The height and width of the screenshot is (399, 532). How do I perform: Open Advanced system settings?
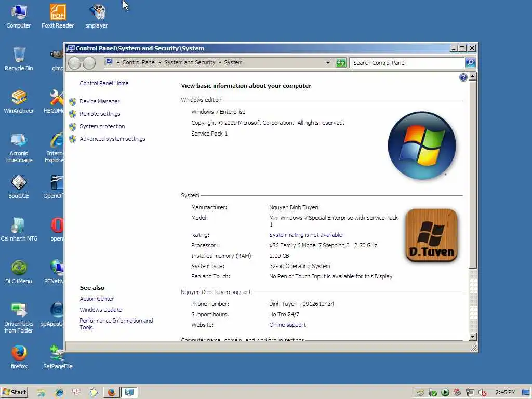coord(112,139)
